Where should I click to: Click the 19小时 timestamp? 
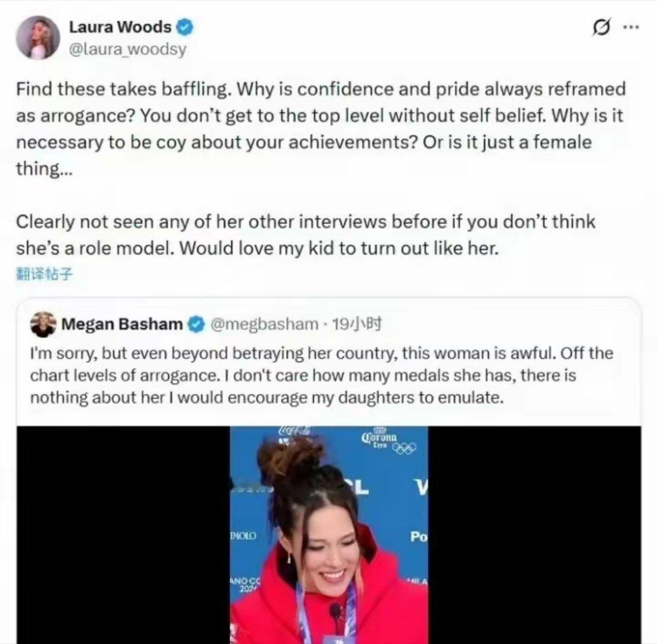pyautogui.click(x=356, y=324)
